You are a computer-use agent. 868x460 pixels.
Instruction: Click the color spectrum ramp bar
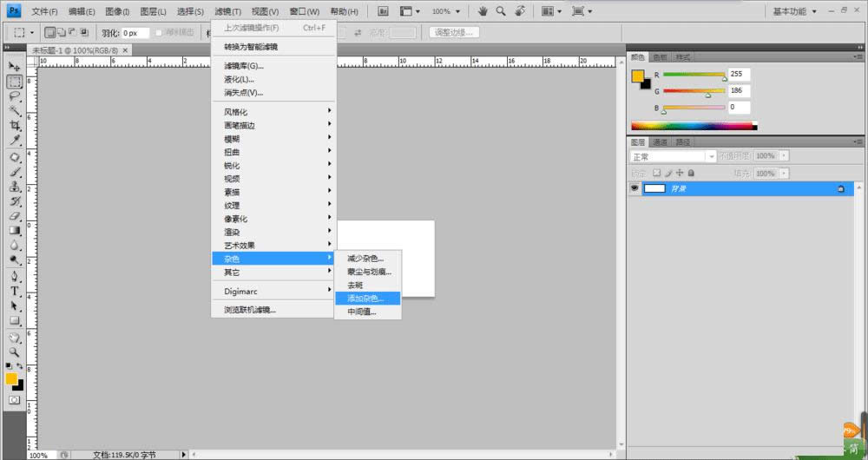click(693, 126)
